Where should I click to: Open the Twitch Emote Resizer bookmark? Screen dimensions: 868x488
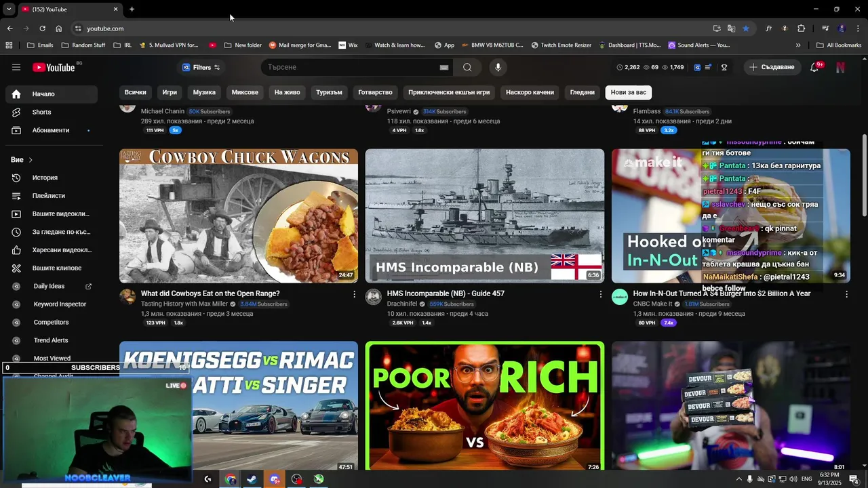[x=561, y=45]
